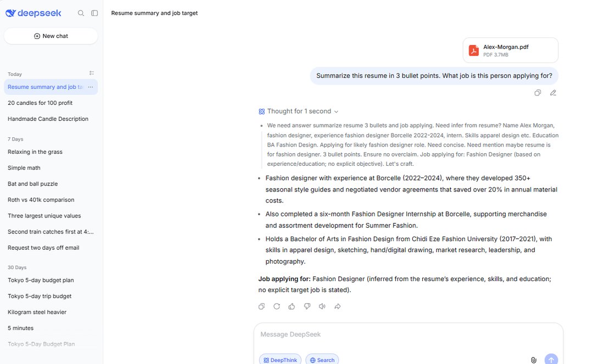Open the Kilogram steel heavier chat

point(51,312)
